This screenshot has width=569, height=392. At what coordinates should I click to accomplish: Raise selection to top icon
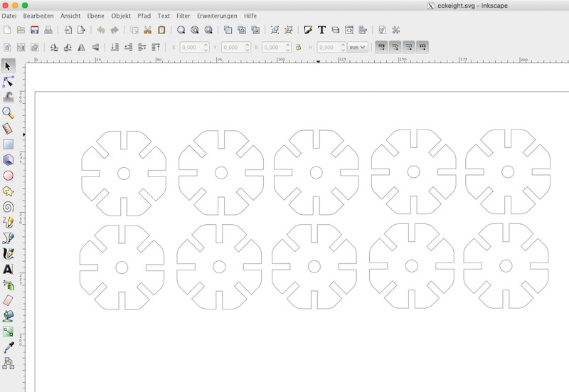pyautogui.click(x=156, y=47)
